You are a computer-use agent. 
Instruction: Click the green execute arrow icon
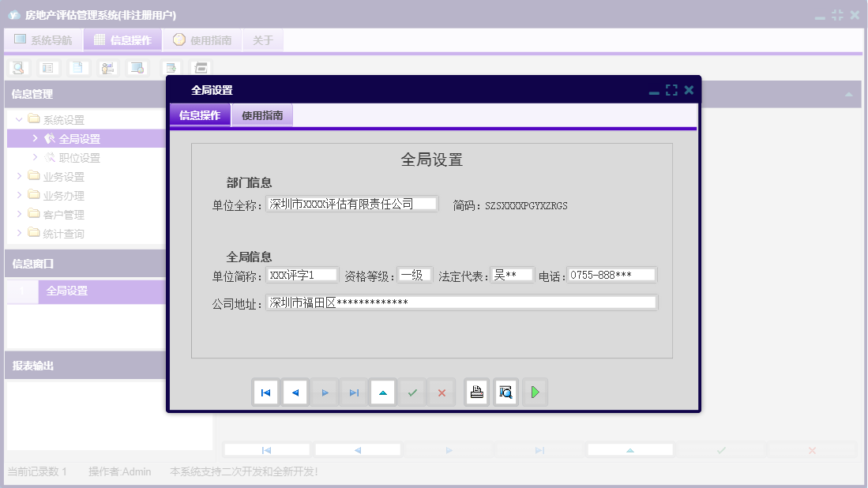coord(535,392)
